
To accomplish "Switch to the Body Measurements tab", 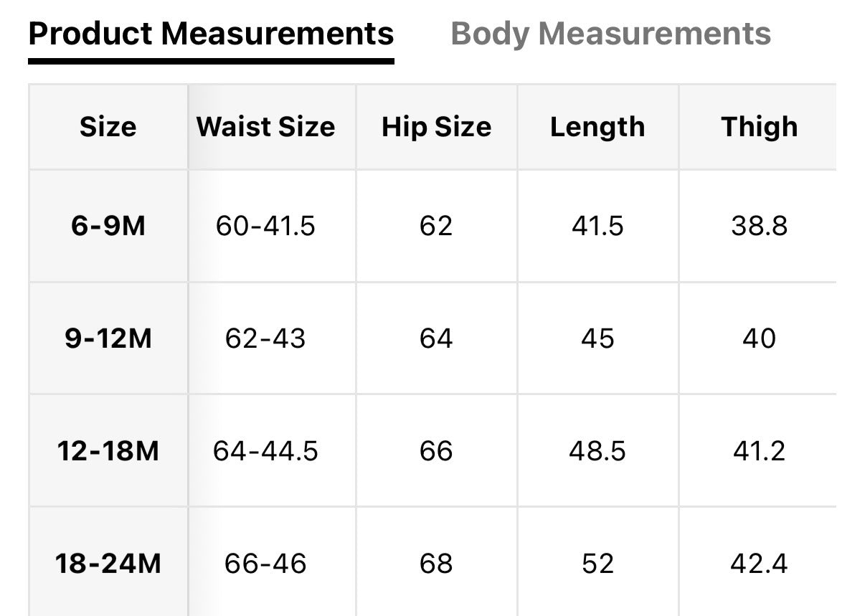I will pyautogui.click(x=610, y=34).
